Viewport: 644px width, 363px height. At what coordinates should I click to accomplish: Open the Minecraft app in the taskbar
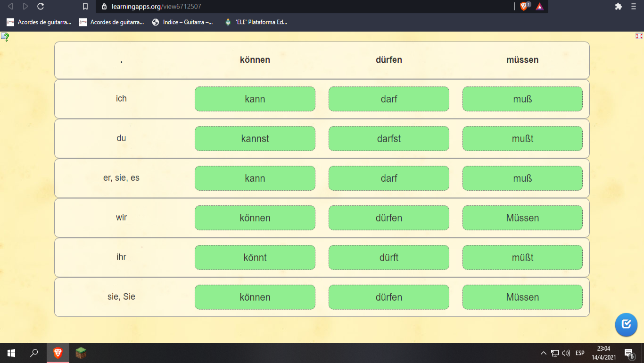[81, 353]
